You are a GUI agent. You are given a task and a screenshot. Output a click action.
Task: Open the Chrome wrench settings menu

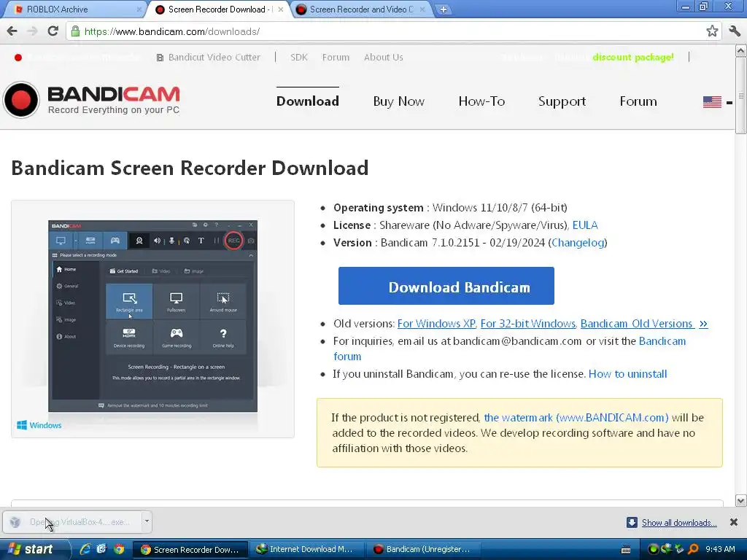[x=734, y=31]
